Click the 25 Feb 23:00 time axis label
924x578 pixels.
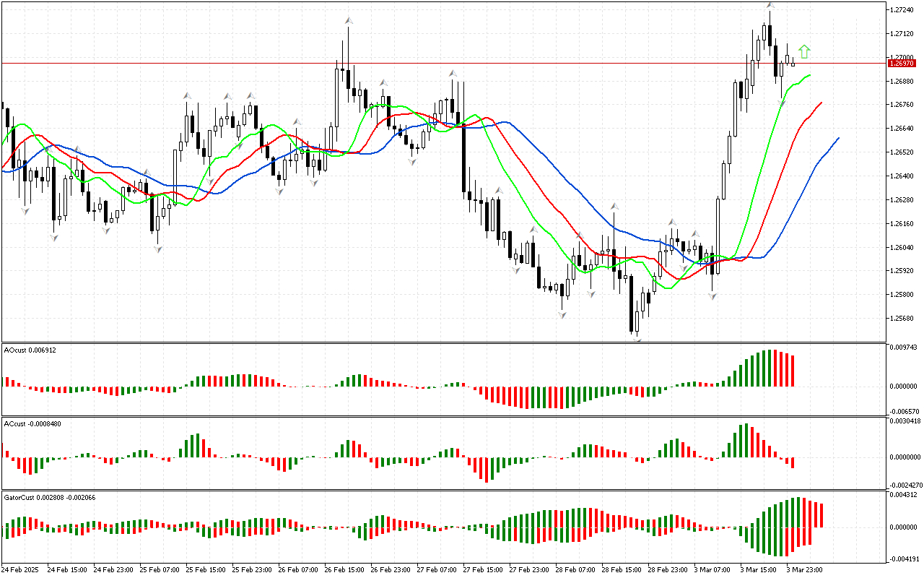pyautogui.click(x=252, y=570)
